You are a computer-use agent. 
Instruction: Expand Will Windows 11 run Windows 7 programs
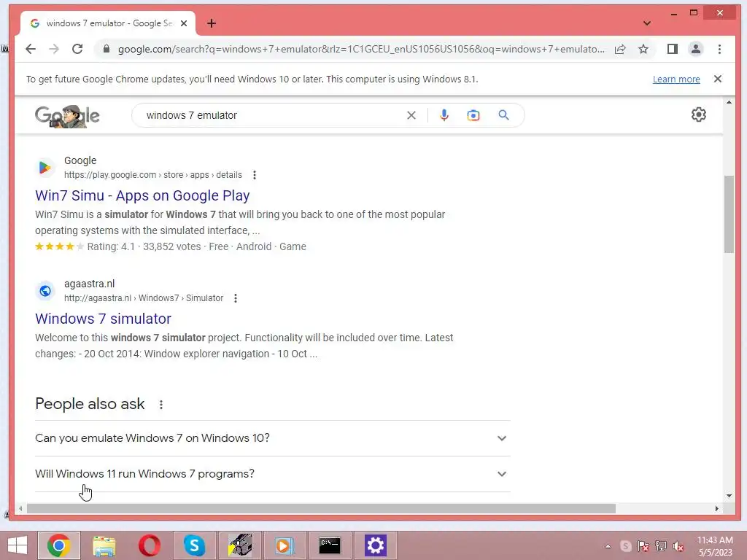tap(273, 474)
